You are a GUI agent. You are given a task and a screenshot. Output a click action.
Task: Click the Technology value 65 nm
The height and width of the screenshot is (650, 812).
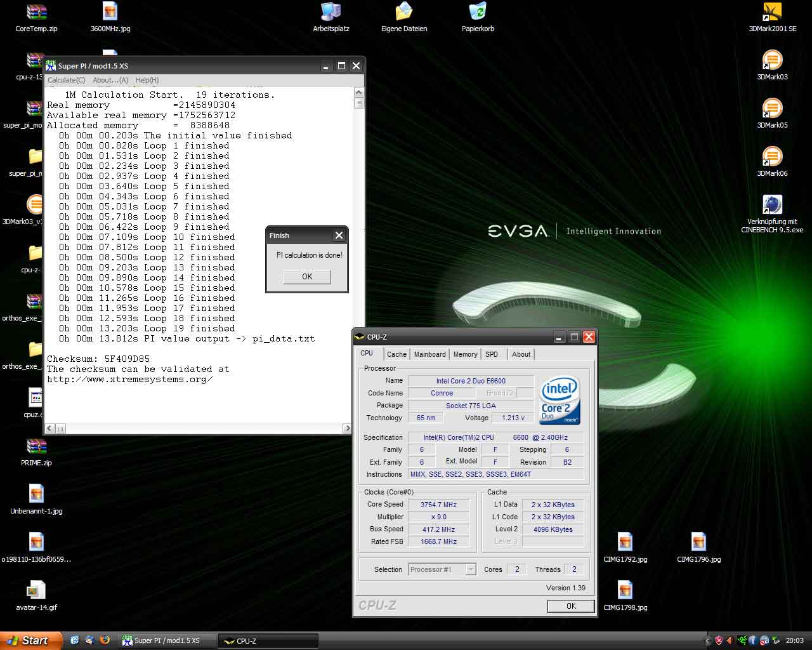coord(426,418)
